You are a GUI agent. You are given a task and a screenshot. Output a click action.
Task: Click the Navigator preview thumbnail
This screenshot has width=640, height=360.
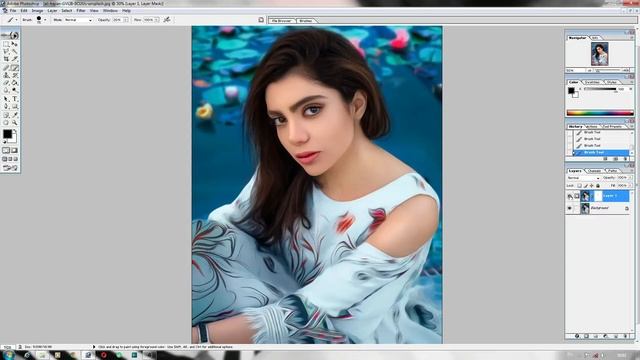click(600, 54)
